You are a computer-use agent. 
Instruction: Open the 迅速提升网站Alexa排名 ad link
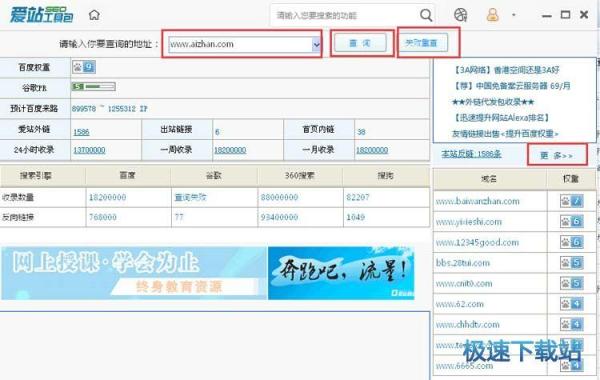[x=501, y=117]
